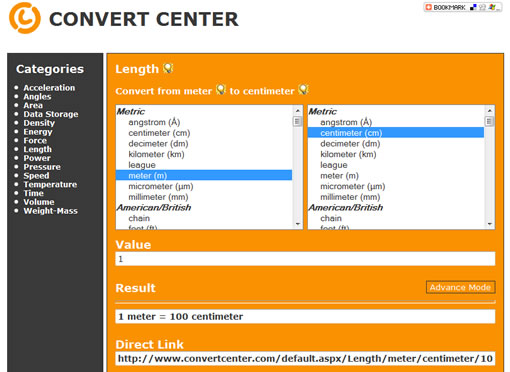Viewport: 510px width, 372px height.
Task: Select league in the to list
Action: point(396,165)
